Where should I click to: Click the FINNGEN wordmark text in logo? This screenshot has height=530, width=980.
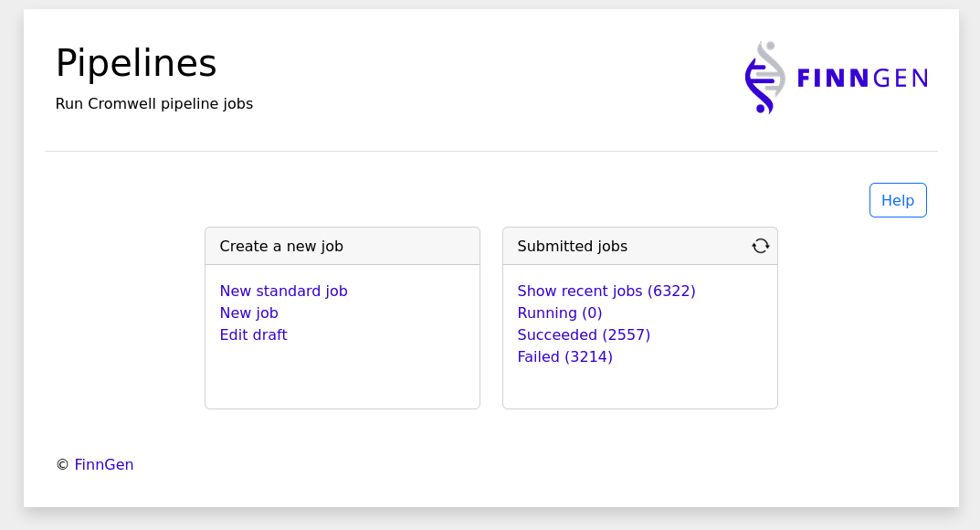[861, 79]
